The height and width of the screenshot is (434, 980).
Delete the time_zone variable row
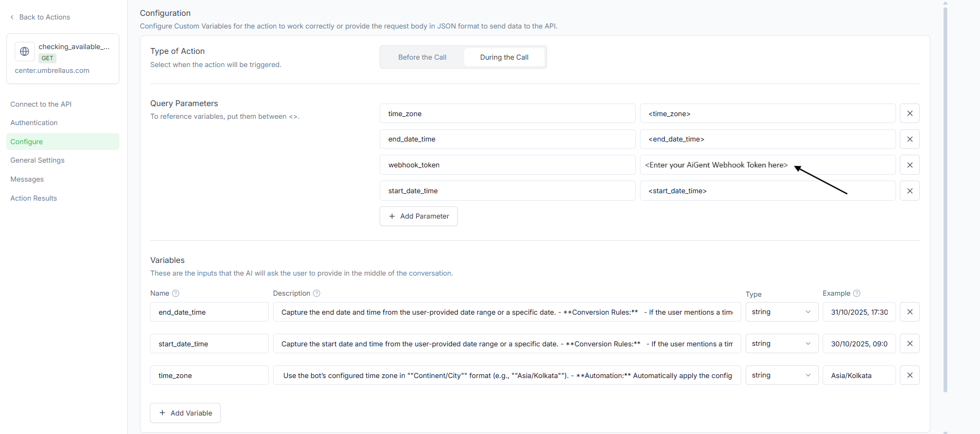tap(910, 375)
